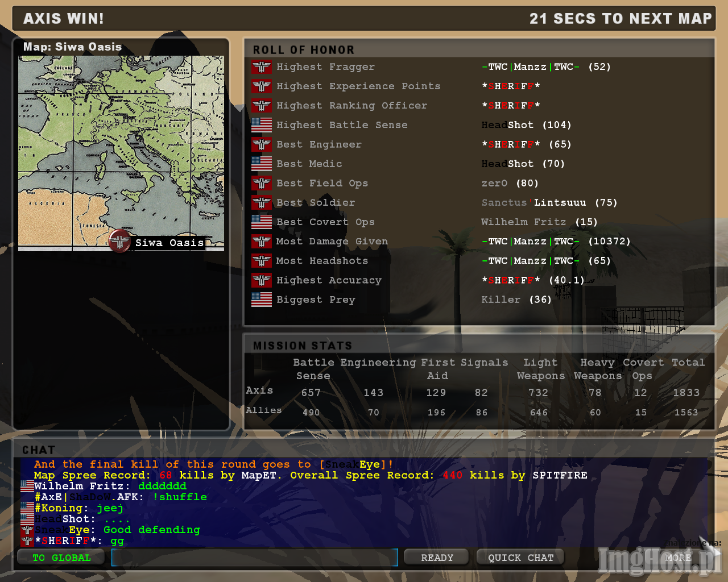Click the !shuffle chat message
This screenshot has height=582, width=728.
pos(180,497)
